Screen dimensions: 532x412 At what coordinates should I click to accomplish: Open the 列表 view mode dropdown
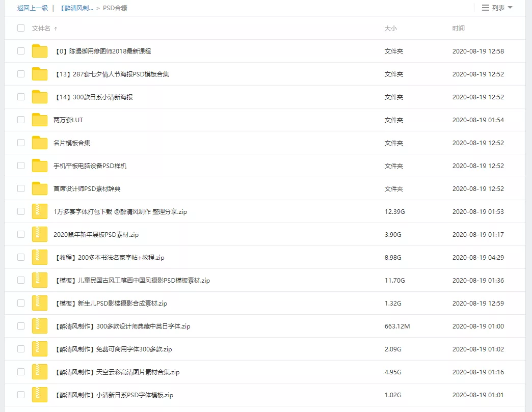click(497, 8)
